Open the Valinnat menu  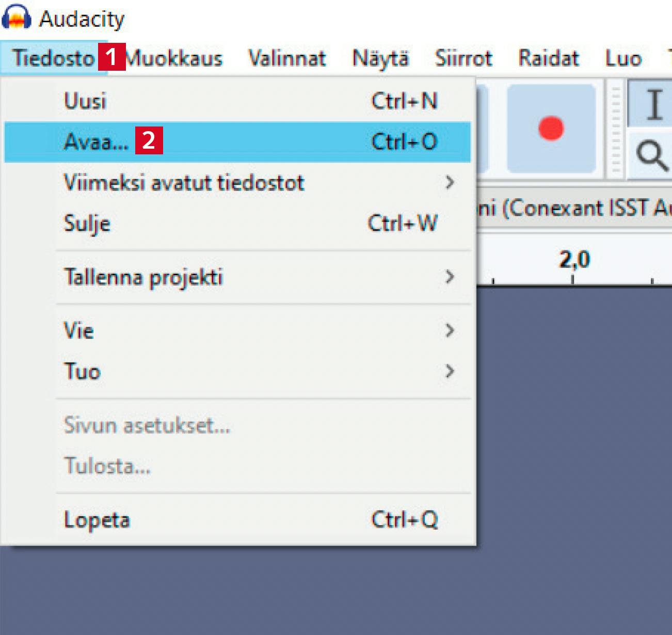[x=287, y=58]
